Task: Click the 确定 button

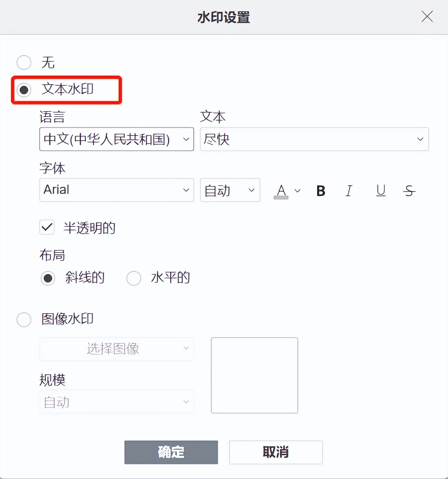Action: [x=171, y=452]
